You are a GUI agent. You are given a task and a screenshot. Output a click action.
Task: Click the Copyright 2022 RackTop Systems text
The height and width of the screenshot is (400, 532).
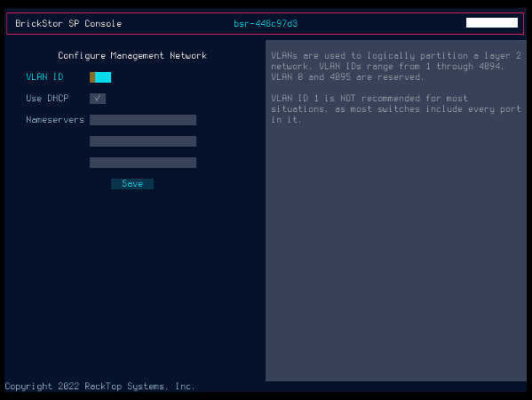coord(99,387)
